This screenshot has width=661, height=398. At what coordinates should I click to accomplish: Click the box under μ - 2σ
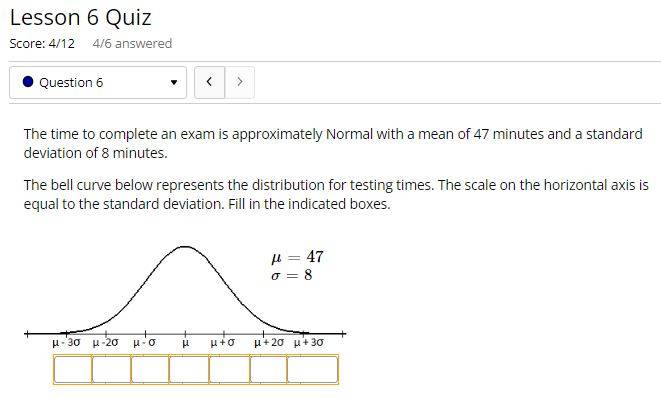point(111,369)
